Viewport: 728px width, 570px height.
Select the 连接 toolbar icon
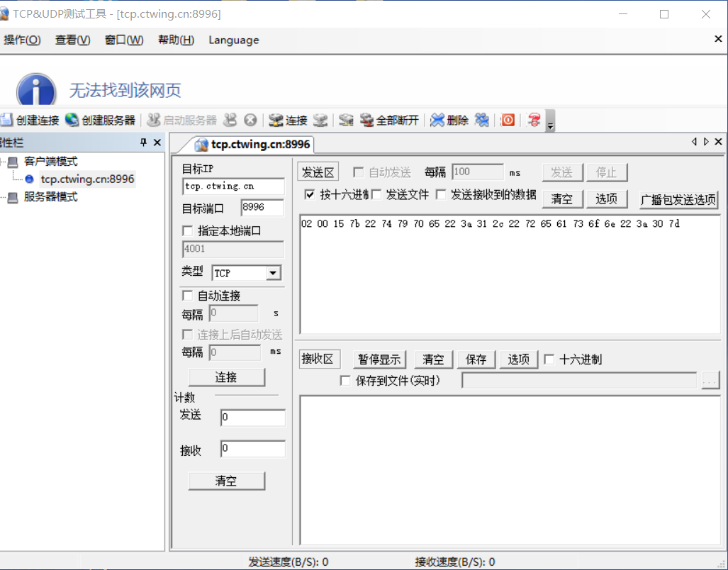point(286,120)
